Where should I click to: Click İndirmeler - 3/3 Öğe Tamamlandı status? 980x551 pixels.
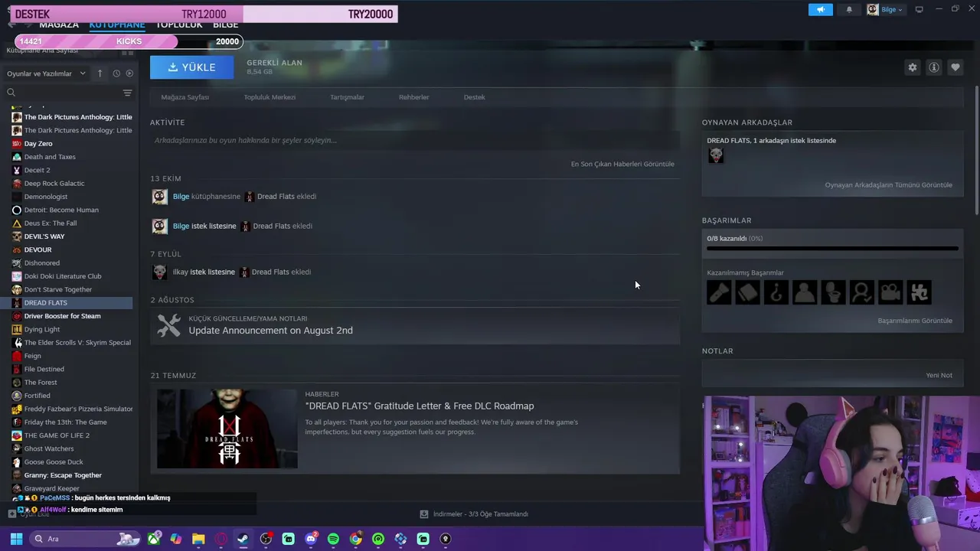(480, 514)
